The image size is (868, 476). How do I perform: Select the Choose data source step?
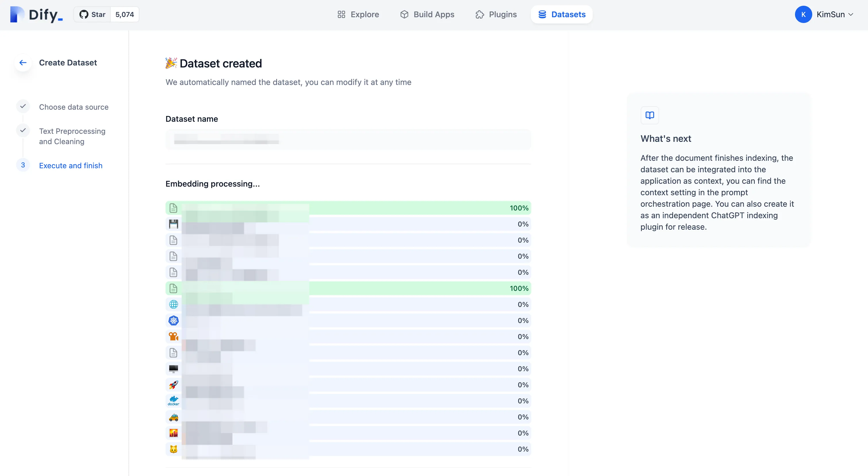(74, 107)
